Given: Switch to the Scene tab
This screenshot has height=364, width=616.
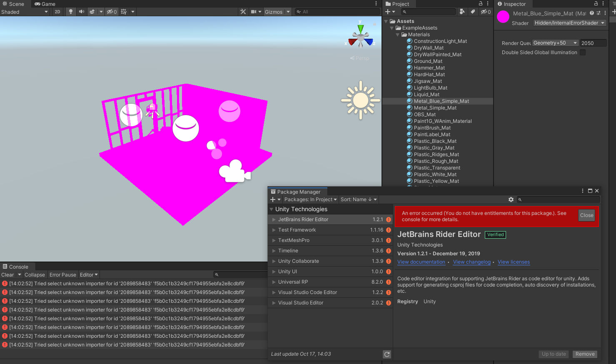Looking at the screenshot, I should point(13,4).
